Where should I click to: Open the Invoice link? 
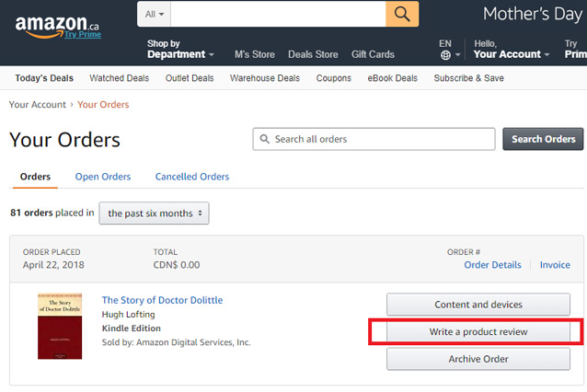click(x=555, y=265)
